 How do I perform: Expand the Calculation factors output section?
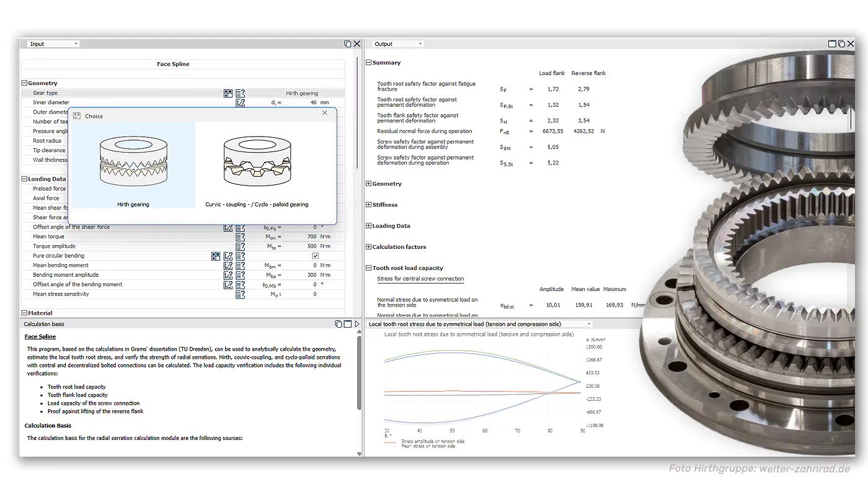(369, 247)
